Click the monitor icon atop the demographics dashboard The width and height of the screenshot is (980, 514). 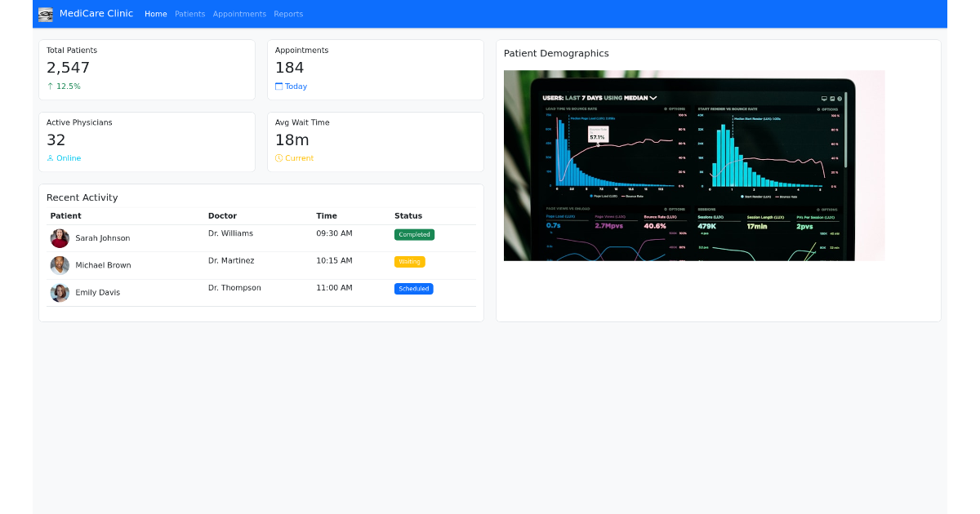[x=822, y=98]
